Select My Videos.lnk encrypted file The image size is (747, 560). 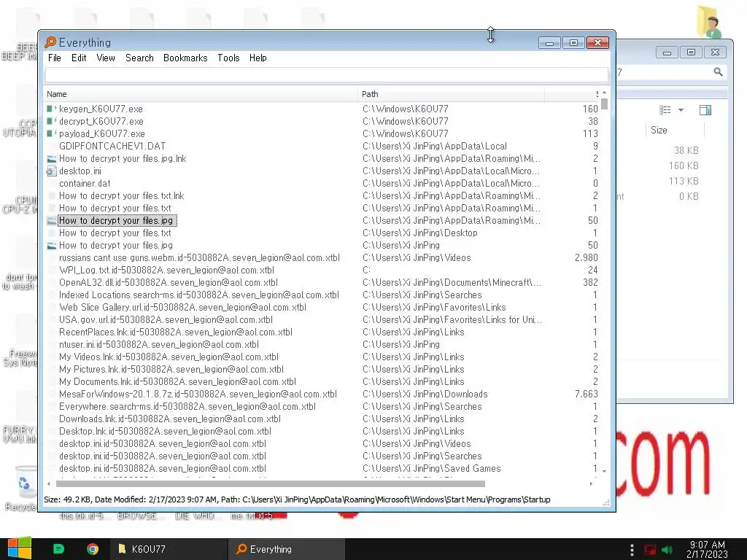click(x=169, y=357)
